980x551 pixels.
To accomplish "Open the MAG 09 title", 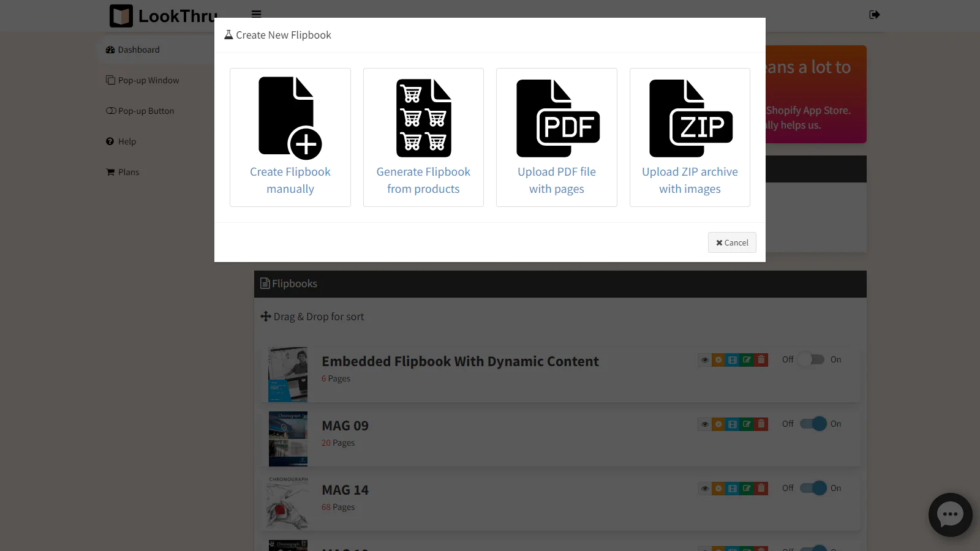I will pos(345,425).
